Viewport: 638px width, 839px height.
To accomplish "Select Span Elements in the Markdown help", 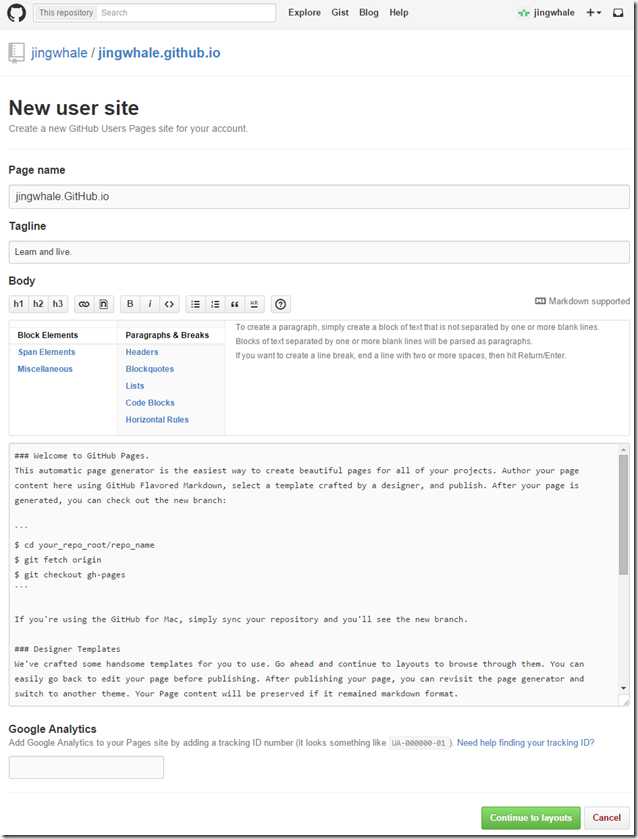I will click(47, 352).
